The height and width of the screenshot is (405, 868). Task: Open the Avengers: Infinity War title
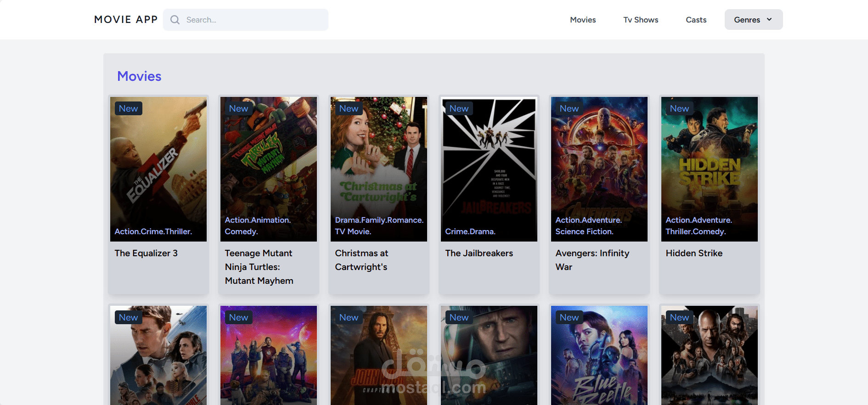coord(592,260)
